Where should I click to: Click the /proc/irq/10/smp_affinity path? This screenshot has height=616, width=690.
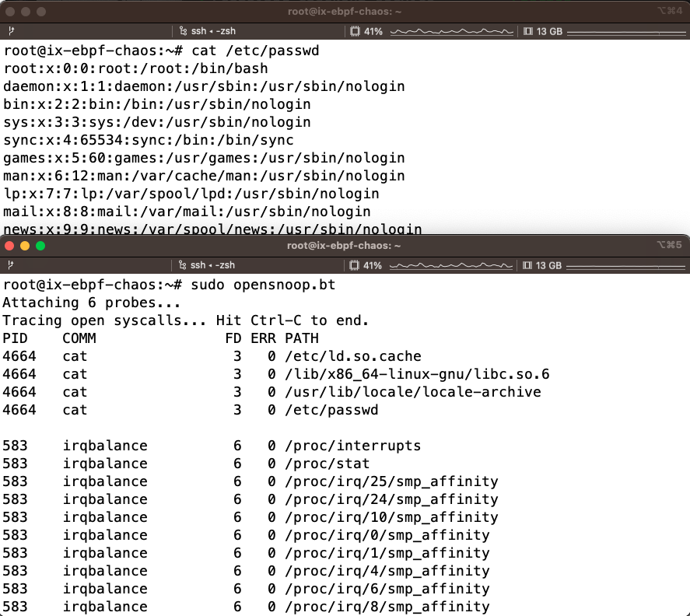point(391,517)
